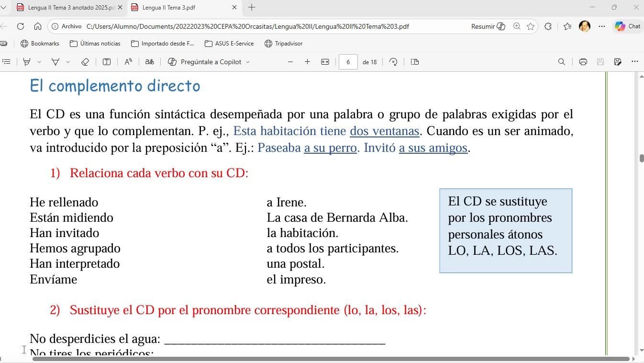Open a new browser tab
Viewport: 644px width, 363px height.
click(252, 7)
